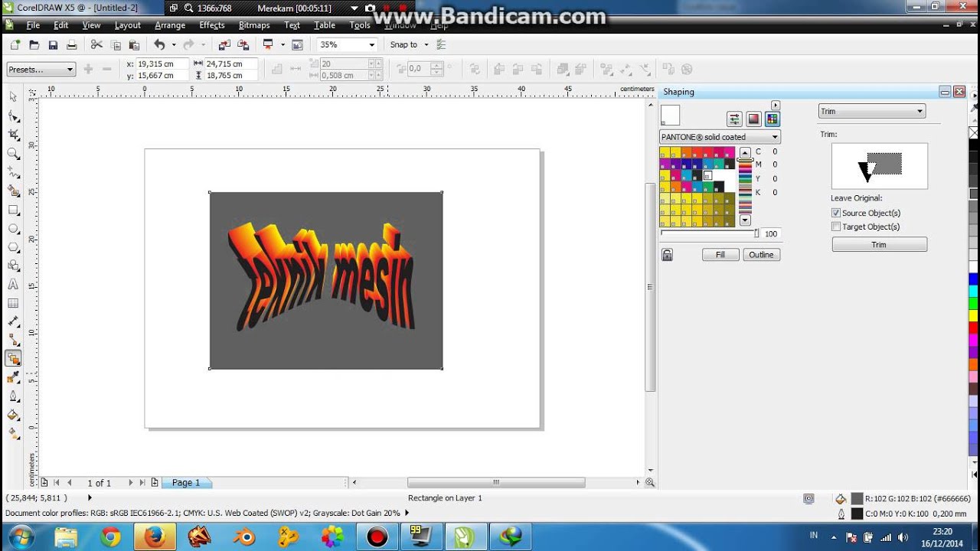Open the Basic Shapes tool
The image size is (980, 551).
13,266
